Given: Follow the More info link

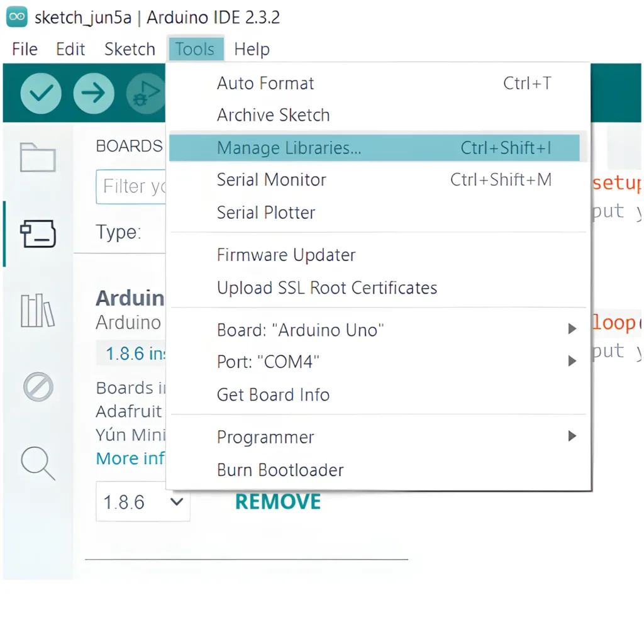Looking at the screenshot, I should coord(131,458).
